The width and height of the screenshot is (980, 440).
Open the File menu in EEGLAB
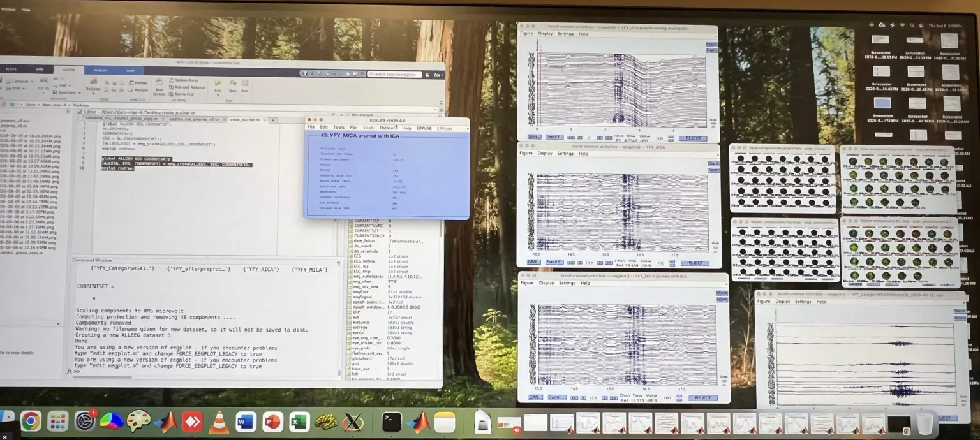tap(311, 128)
